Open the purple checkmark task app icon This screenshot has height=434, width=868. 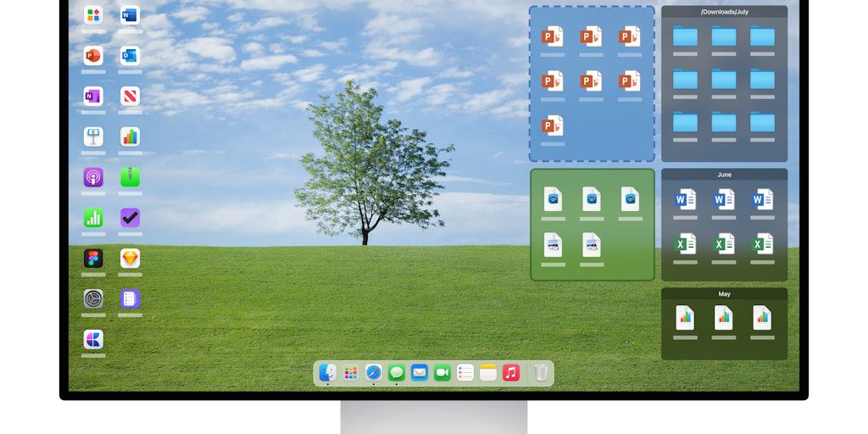130,218
